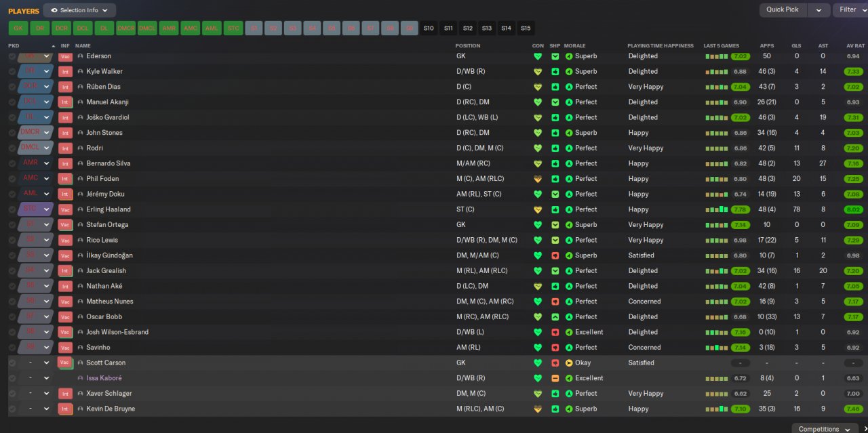Toggle the selection checkmark for Erling Haaland
Viewport: 868px width, 433px height.
point(12,209)
